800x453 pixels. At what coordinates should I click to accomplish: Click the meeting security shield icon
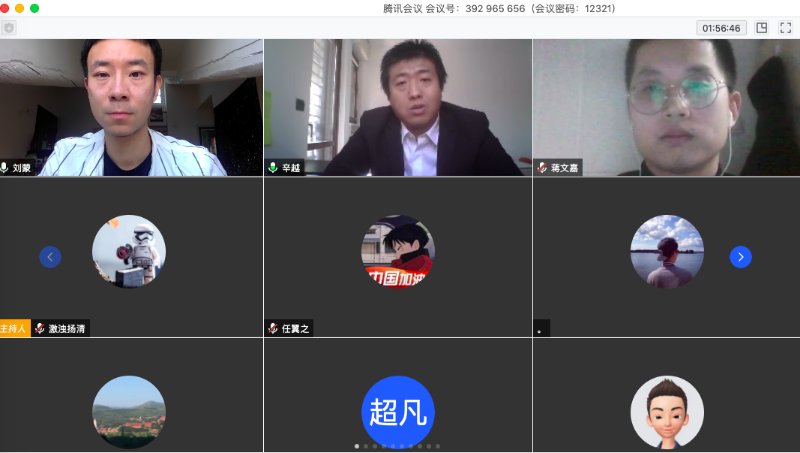(10, 28)
